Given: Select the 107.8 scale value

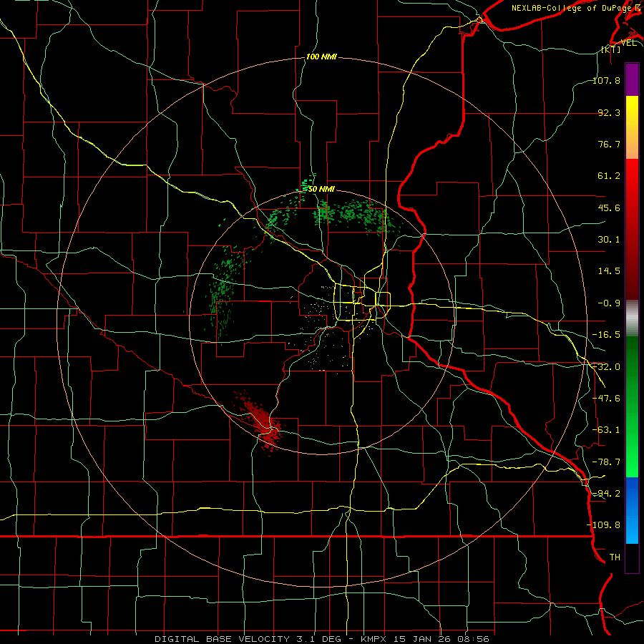Looking at the screenshot, I should [606, 80].
